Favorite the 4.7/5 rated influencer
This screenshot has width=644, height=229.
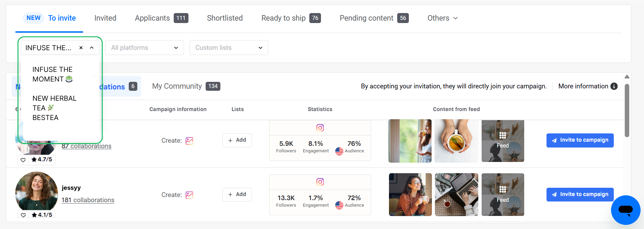pyautogui.click(x=23, y=160)
